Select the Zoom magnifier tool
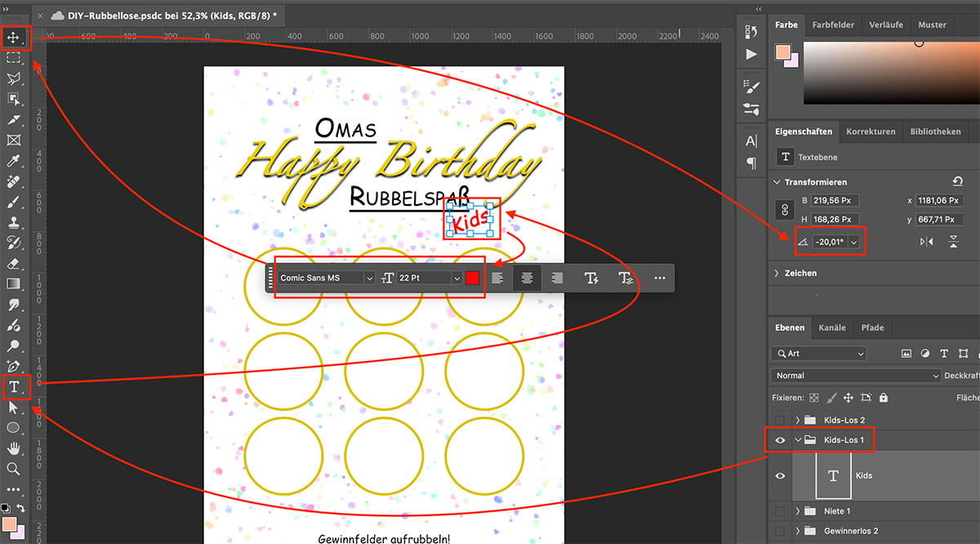The image size is (980, 544). point(14,469)
